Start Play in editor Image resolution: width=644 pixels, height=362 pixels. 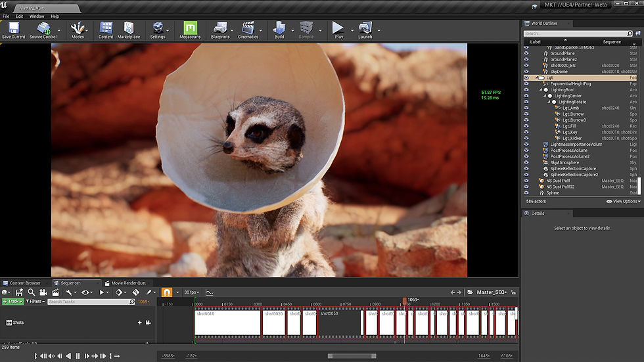point(338,30)
